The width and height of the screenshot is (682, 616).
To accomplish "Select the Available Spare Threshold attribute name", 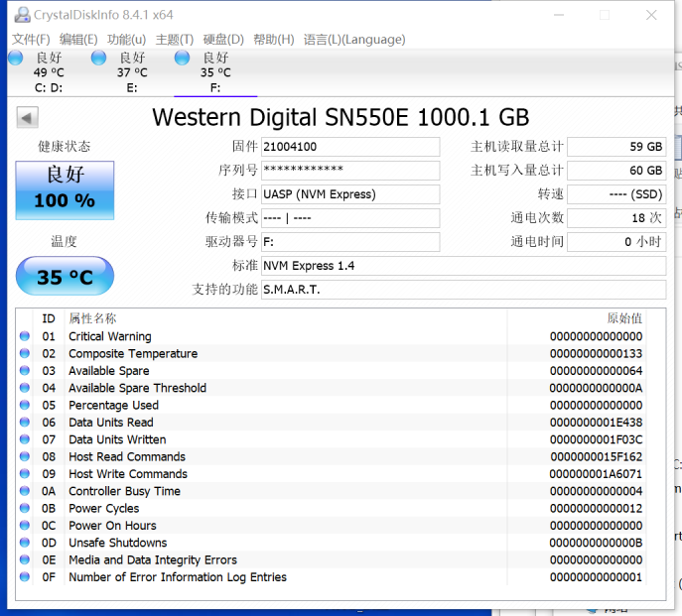I will pyautogui.click(x=137, y=388).
